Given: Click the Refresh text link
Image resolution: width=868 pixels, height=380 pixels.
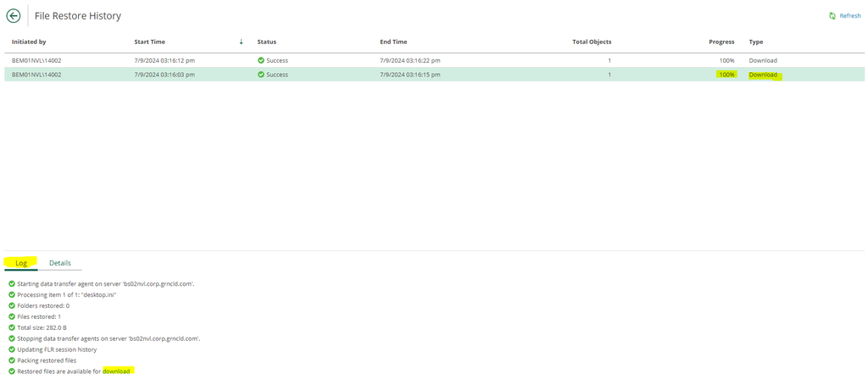Looking at the screenshot, I should 849,16.
